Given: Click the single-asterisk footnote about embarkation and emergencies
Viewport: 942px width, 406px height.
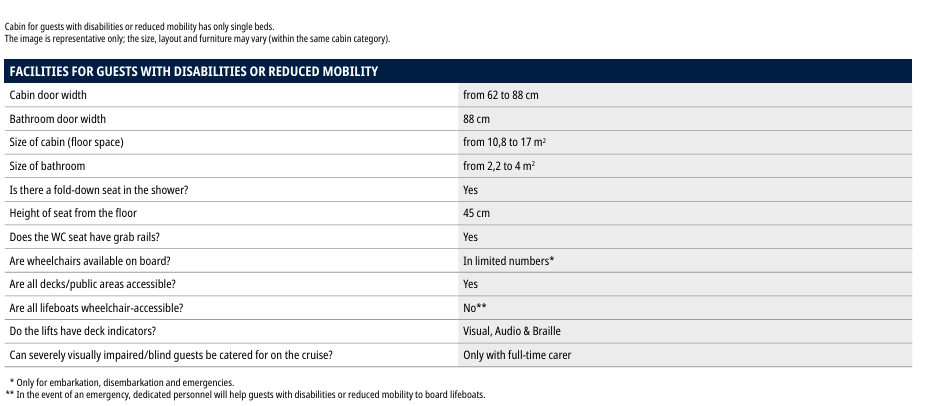Looking at the screenshot, I should (121, 383).
